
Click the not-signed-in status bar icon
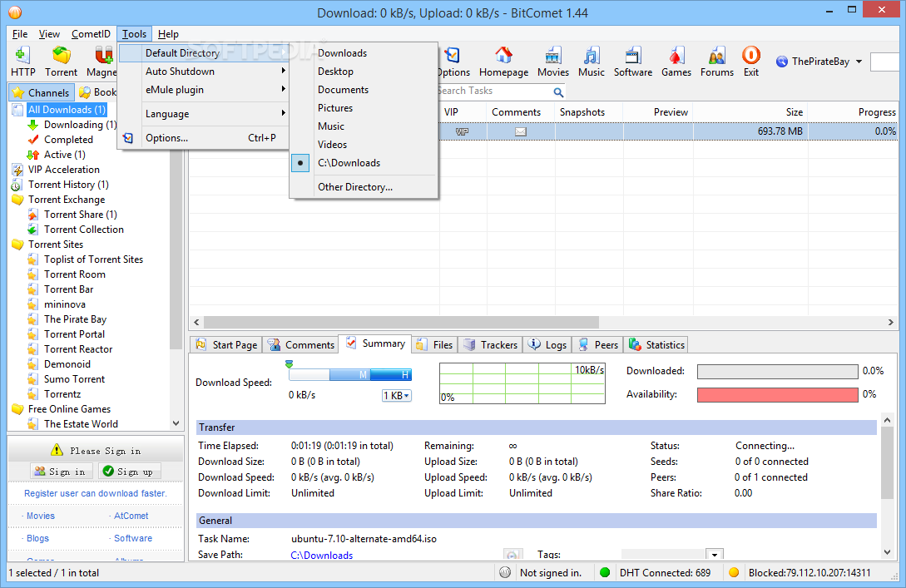pyautogui.click(x=505, y=572)
